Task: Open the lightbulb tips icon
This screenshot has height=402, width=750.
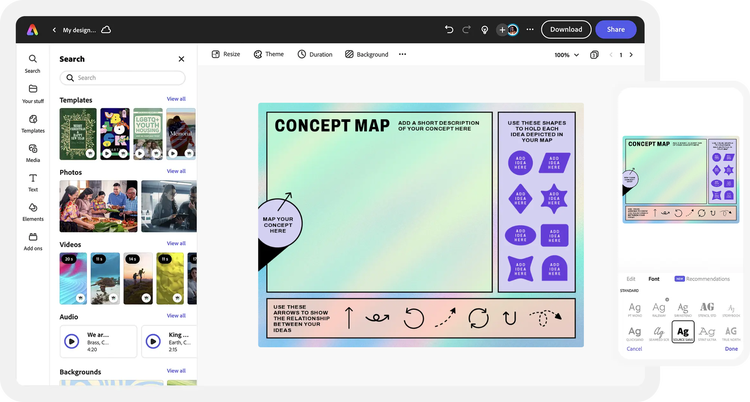Action: [x=485, y=30]
